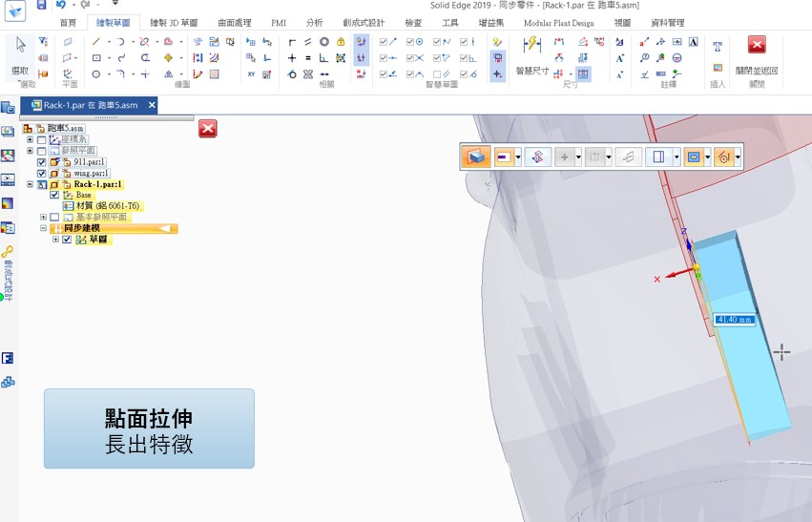Click the 點面拉伸 長出特徵 caption box
This screenshot has height=522, width=812.
(149, 428)
